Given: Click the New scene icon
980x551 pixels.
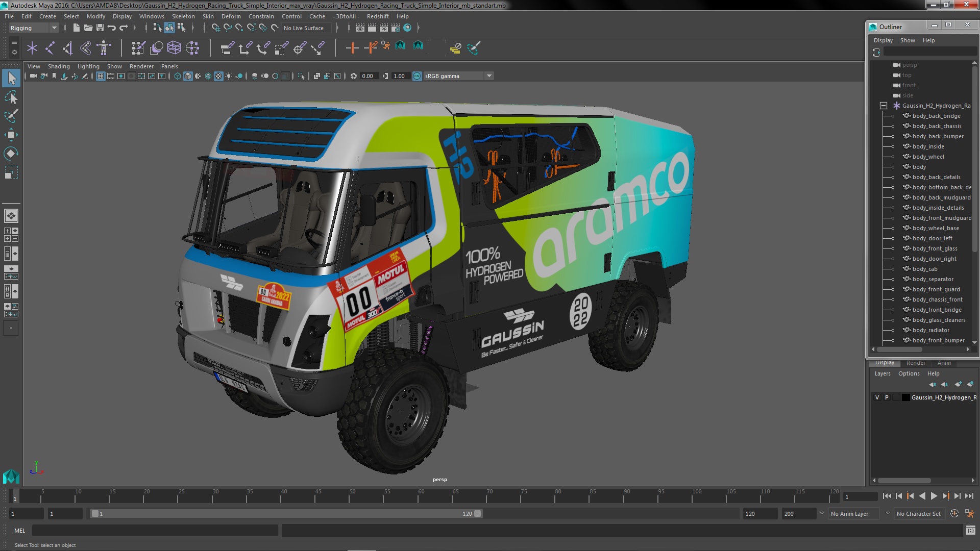Looking at the screenshot, I should pos(76,28).
